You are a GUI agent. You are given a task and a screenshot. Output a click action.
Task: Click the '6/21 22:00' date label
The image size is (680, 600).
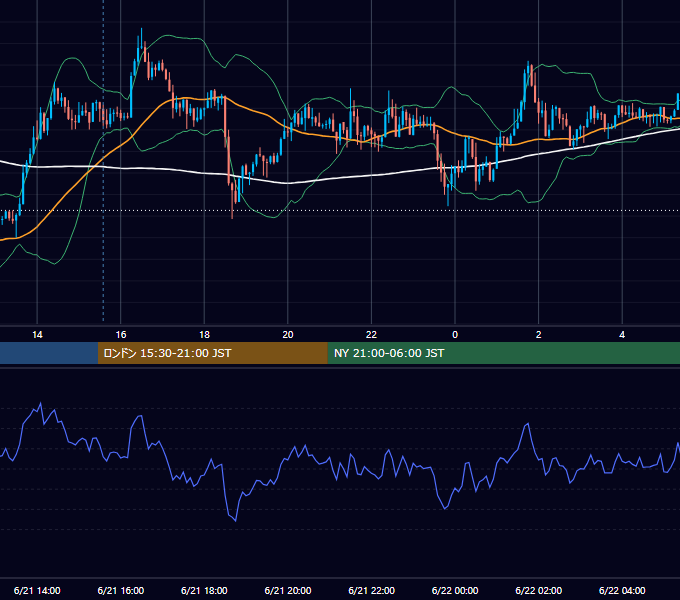coord(372,590)
